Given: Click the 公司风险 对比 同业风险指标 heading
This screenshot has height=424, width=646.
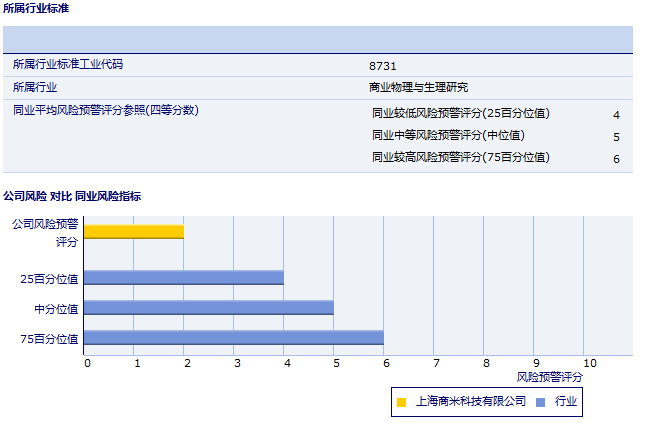Looking at the screenshot, I should point(72,196).
